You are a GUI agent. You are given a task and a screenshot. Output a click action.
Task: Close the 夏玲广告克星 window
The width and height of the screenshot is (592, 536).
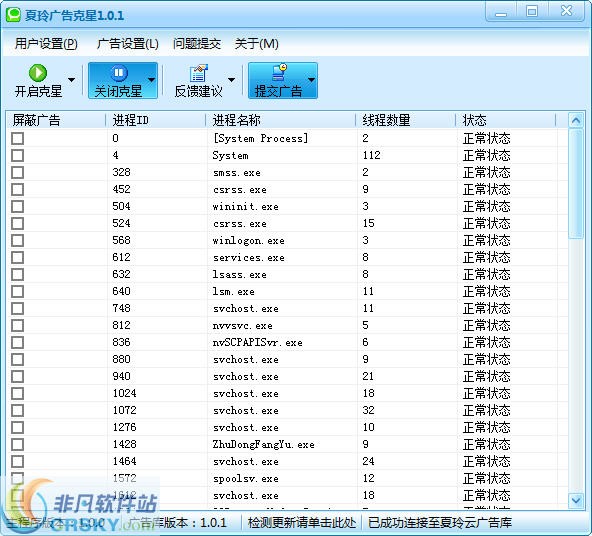(566, 11)
